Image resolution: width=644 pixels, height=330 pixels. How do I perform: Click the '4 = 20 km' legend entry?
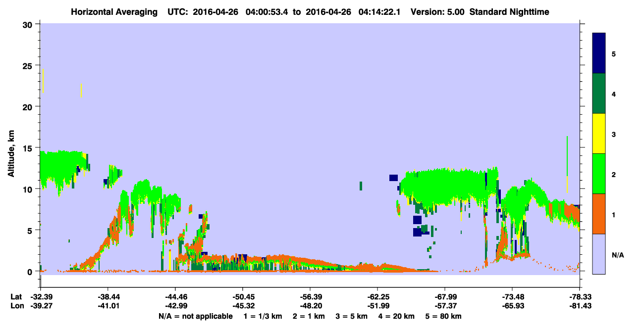pos(397,316)
